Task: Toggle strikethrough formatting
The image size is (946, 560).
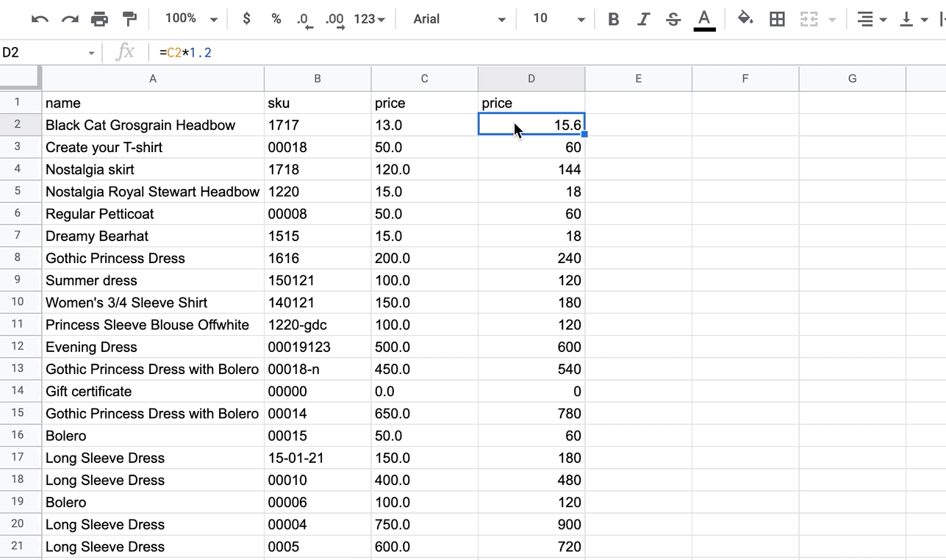Action: click(x=673, y=19)
